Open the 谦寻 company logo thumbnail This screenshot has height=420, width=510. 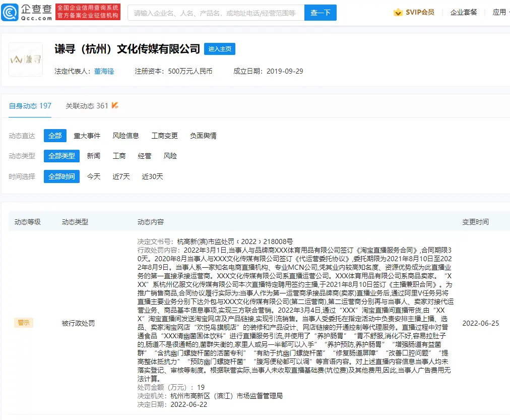(x=26, y=59)
